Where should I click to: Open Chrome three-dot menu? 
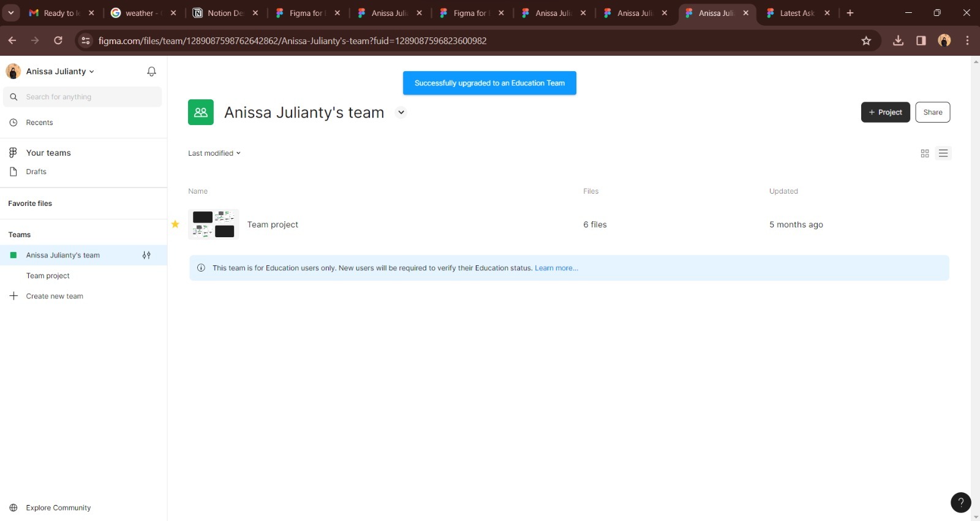(x=967, y=40)
